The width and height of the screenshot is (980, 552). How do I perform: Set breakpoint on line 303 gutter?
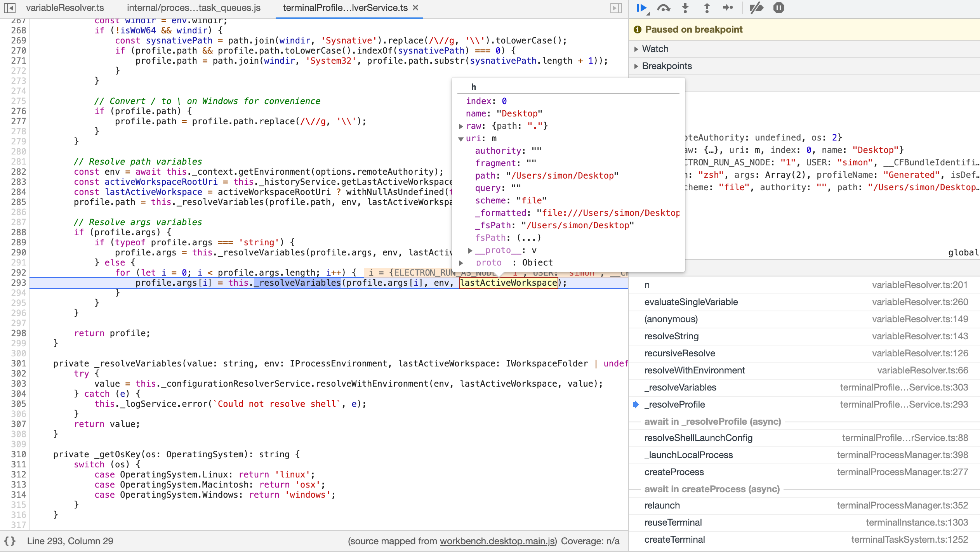tap(19, 384)
